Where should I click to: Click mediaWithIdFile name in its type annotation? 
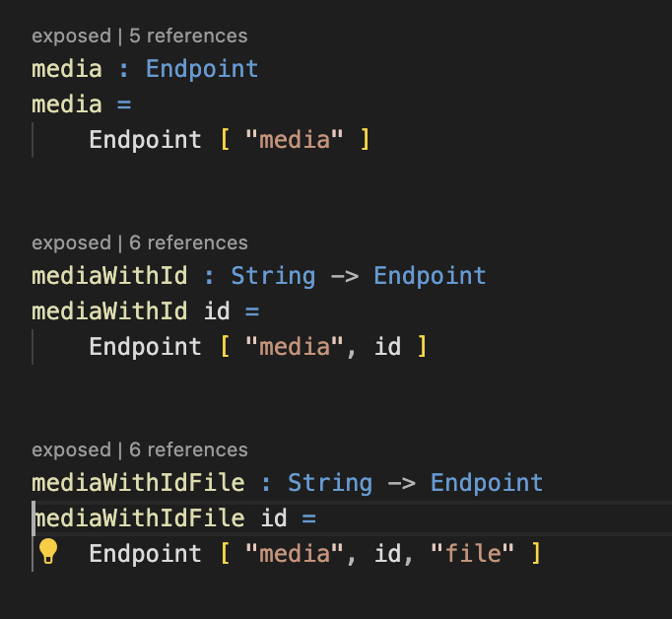click(138, 483)
